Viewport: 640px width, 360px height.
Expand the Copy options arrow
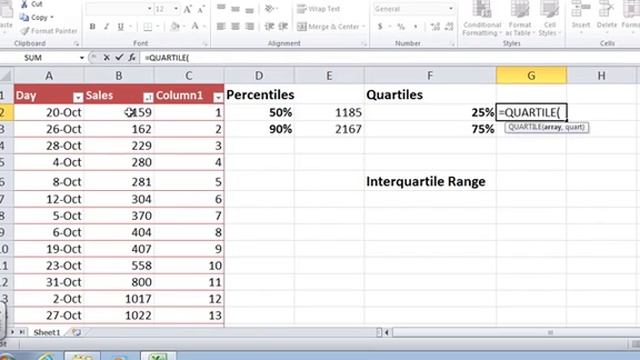[52, 18]
